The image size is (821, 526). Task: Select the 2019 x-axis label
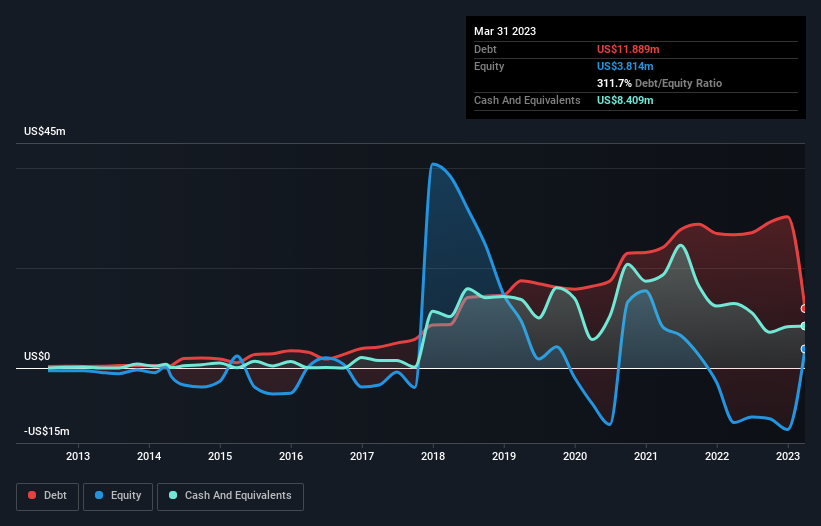(x=504, y=456)
